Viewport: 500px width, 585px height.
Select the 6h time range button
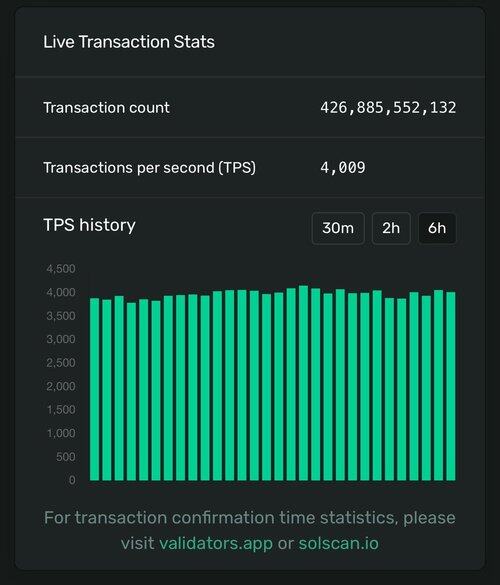[x=437, y=228]
